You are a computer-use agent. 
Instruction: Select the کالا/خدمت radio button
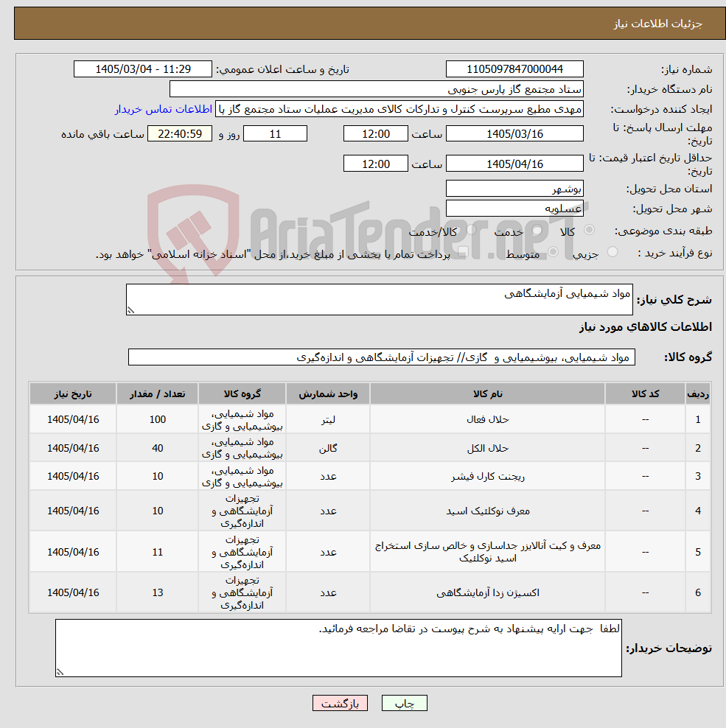[x=471, y=229]
